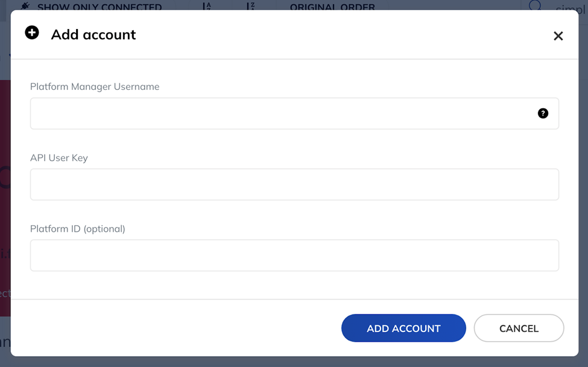Click the Platform Manager Username label
588x367 pixels.
[95, 87]
